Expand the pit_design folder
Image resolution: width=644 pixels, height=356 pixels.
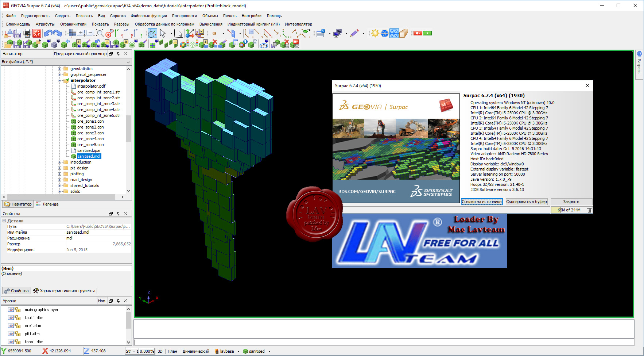click(x=60, y=168)
